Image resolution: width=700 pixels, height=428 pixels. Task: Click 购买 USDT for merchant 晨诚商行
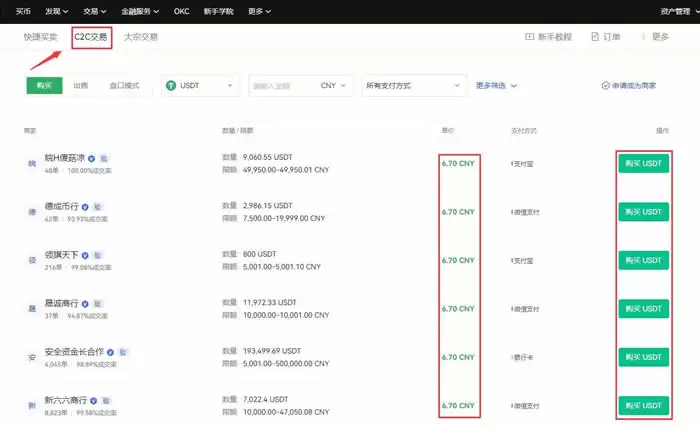(x=643, y=309)
